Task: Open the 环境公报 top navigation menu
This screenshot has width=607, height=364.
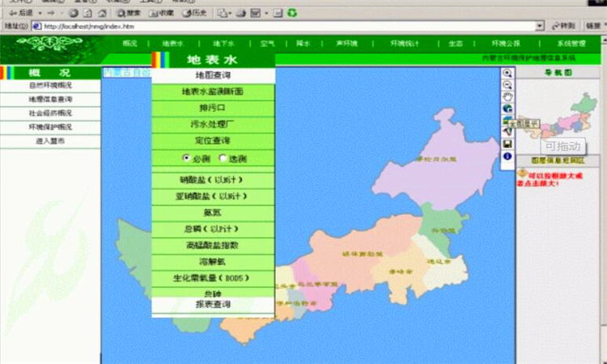Action: pos(506,44)
